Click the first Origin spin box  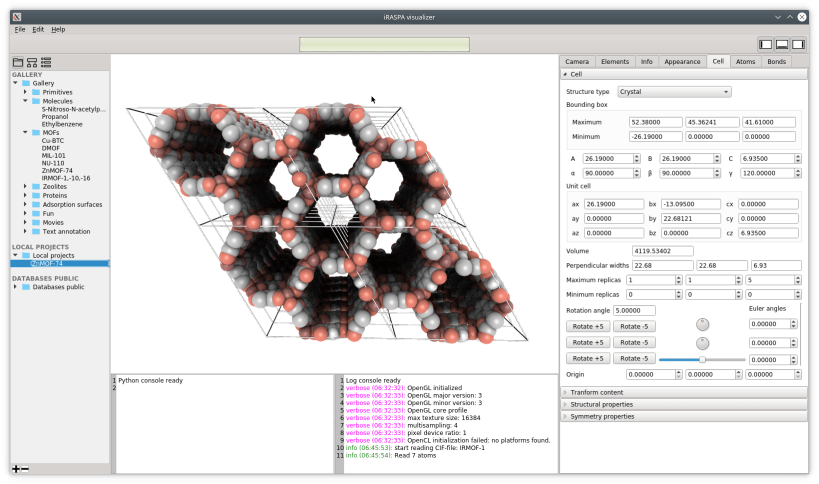pos(653,374)
